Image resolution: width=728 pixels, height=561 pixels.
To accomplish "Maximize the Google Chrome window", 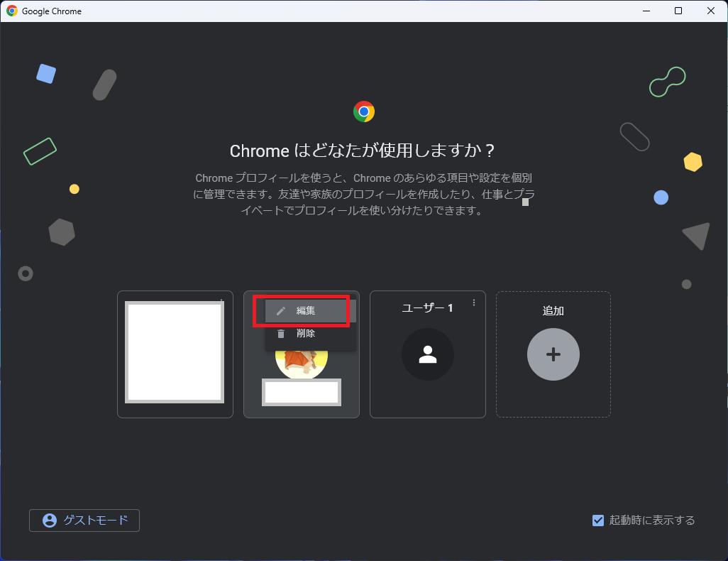I will (x=678, y=11).
